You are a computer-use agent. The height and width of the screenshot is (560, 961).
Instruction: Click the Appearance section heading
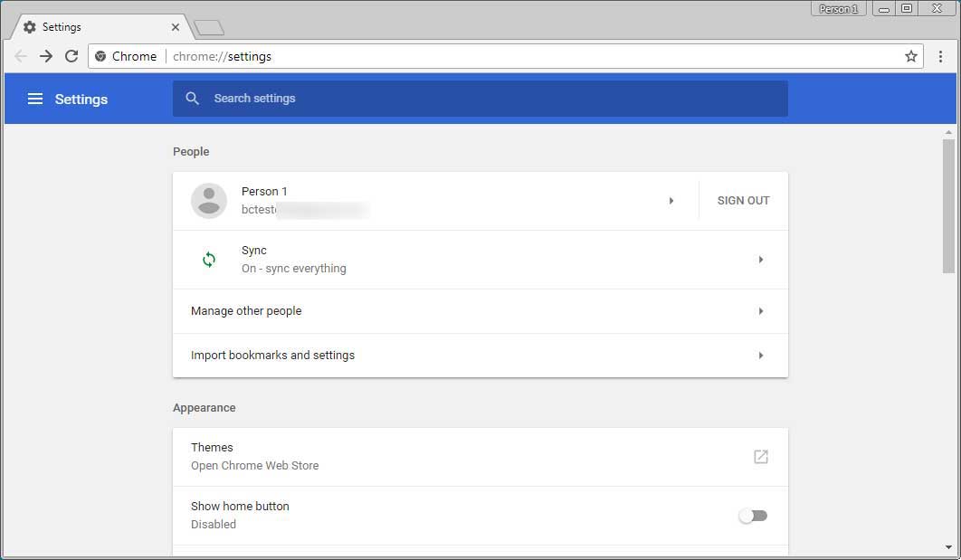tap(205, 407)
